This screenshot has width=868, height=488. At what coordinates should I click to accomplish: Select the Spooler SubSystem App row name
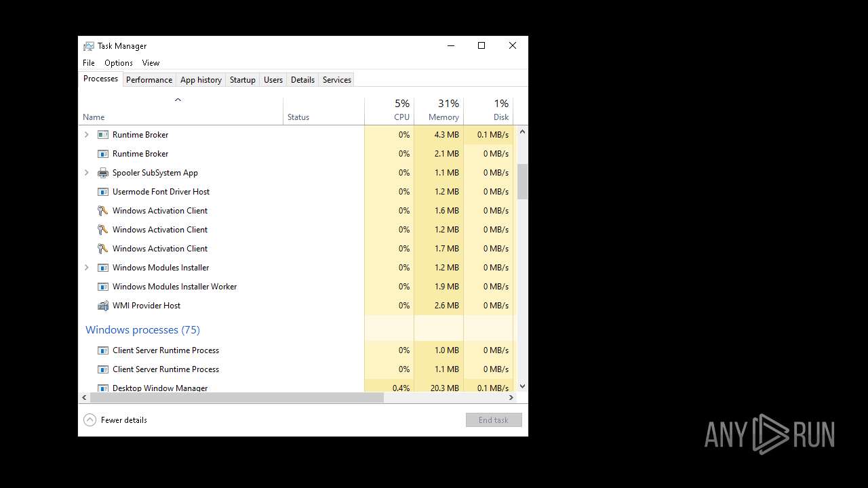click(x=155, y=173)
